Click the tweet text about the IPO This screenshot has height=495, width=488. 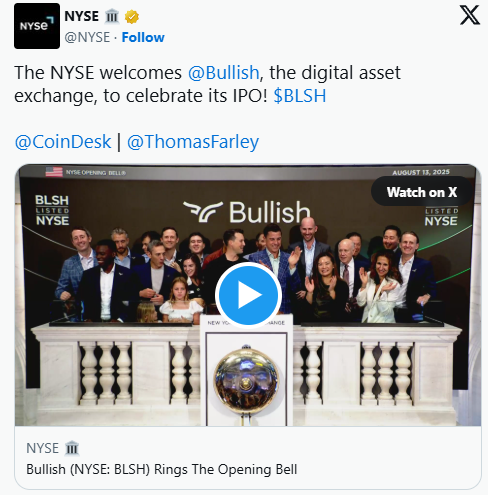pyautogui.click(x=207, y=84)
